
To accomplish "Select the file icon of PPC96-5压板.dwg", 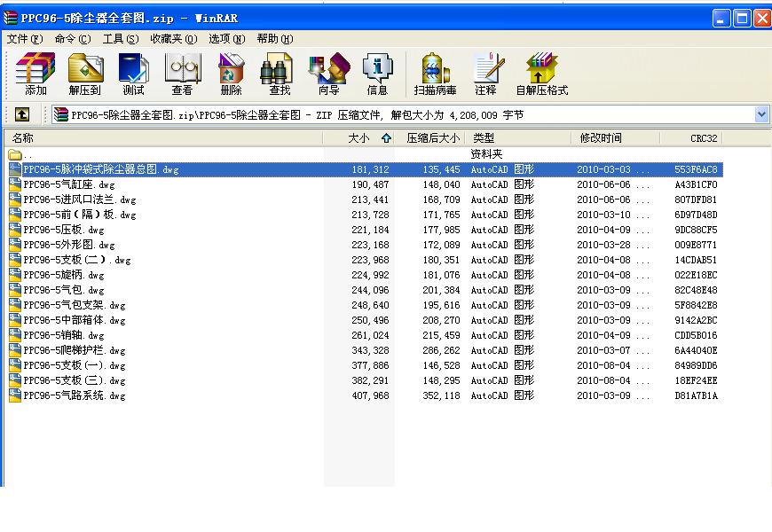I will tap(15, 230).
